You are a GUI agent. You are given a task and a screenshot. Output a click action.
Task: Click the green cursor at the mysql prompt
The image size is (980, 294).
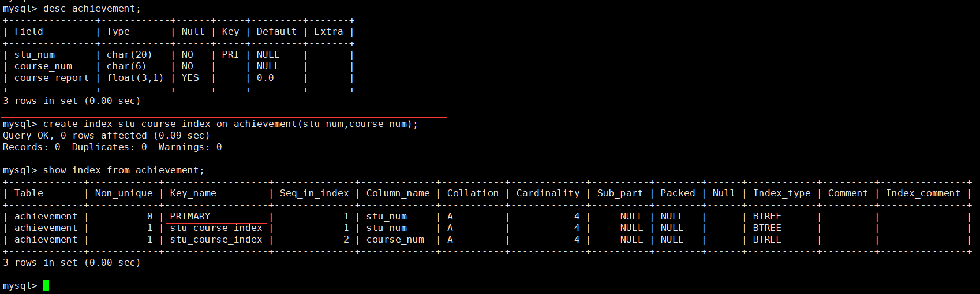click(x=46, y=285)
